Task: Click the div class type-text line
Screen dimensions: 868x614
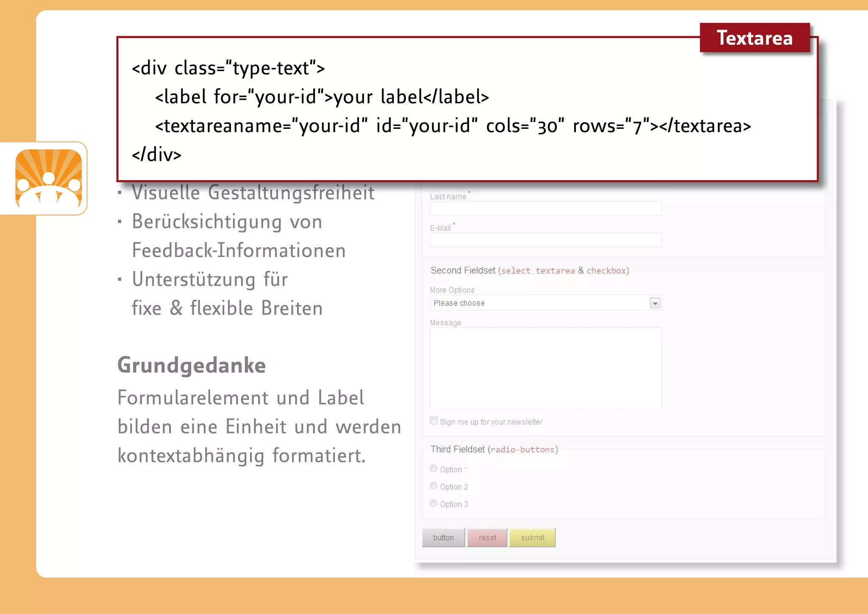Action: [x=228, y=68]
